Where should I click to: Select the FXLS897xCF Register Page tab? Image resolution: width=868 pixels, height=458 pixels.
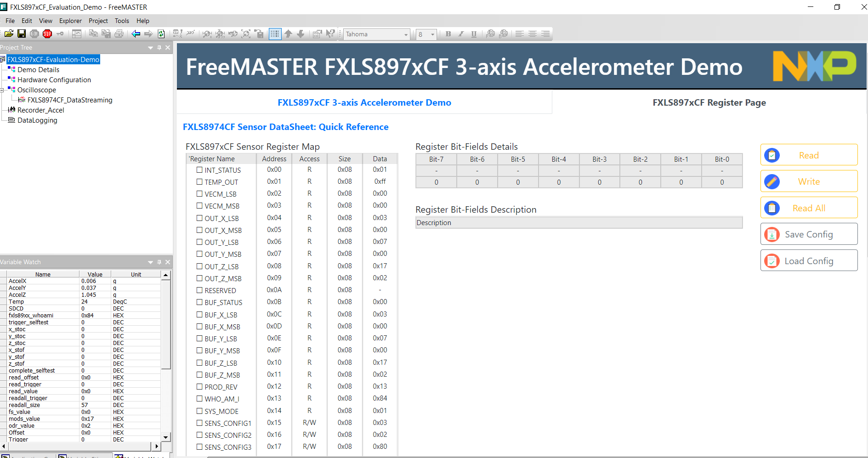[x=709, y=102]
